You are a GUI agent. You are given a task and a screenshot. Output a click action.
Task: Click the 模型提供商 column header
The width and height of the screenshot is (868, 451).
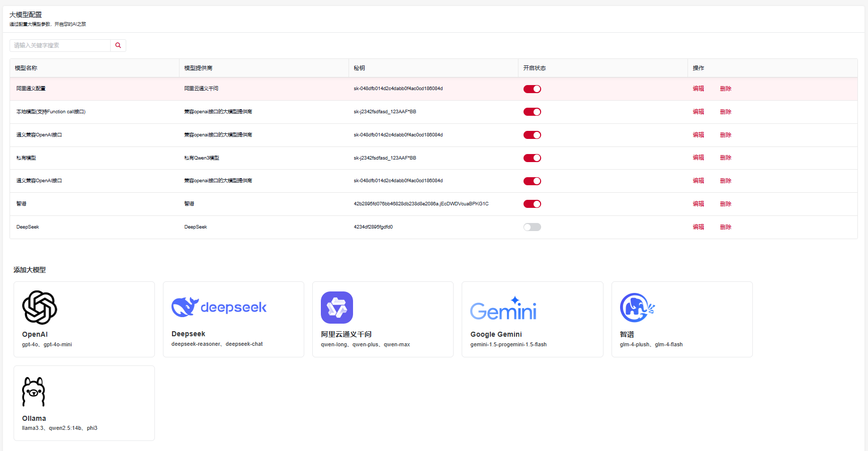pos(198,68)
